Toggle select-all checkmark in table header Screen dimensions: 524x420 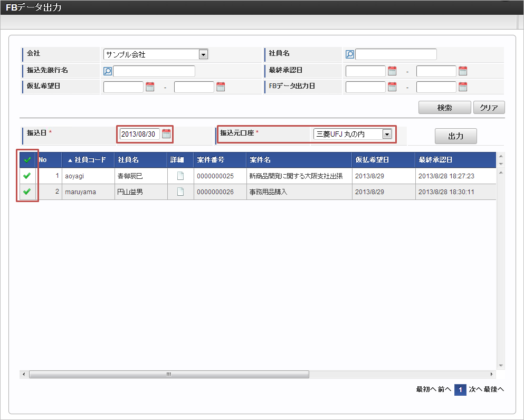click(27, 160)
